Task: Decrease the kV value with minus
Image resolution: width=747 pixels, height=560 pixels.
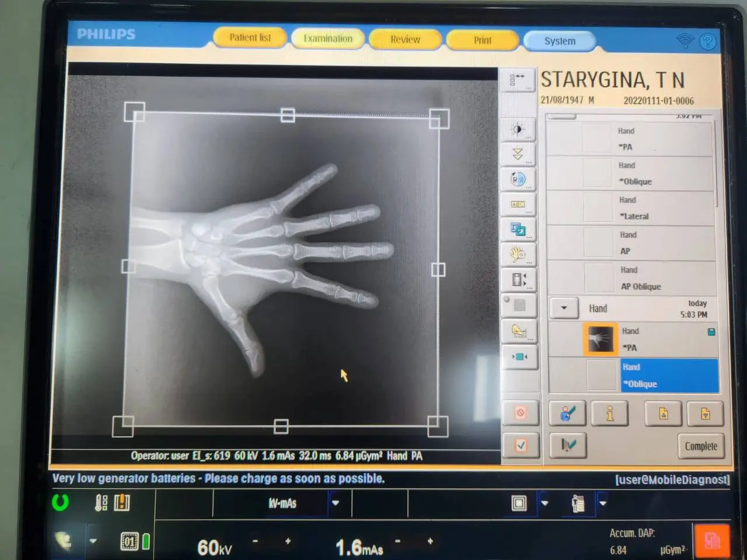Action: (255, 541)
